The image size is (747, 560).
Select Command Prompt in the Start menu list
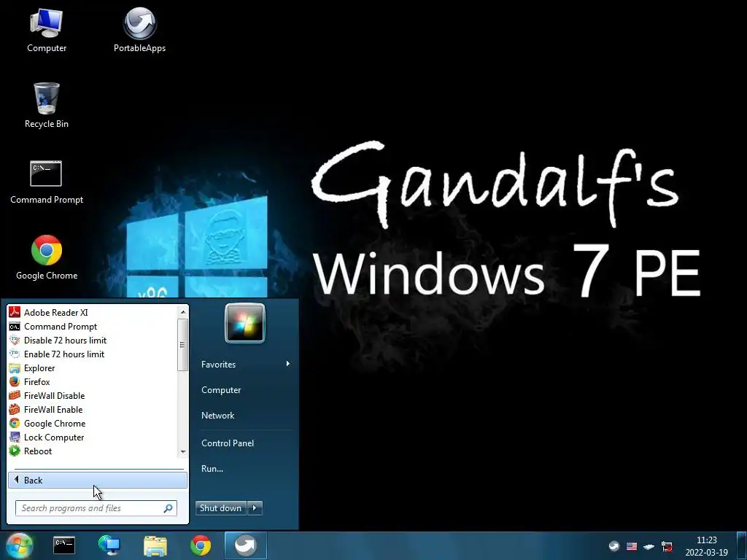[x=93, y=326]
